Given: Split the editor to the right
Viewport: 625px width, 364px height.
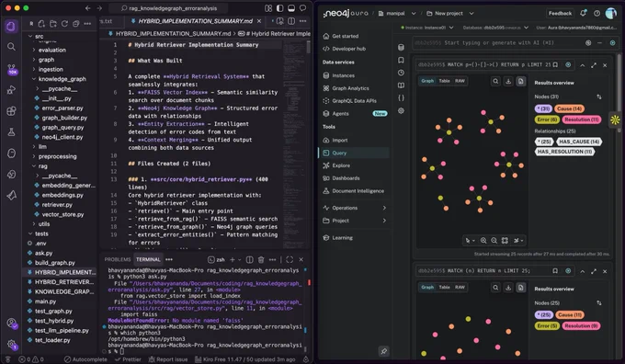Looking at the screenshot, I should pyautogui.click(x=291, y=21).
